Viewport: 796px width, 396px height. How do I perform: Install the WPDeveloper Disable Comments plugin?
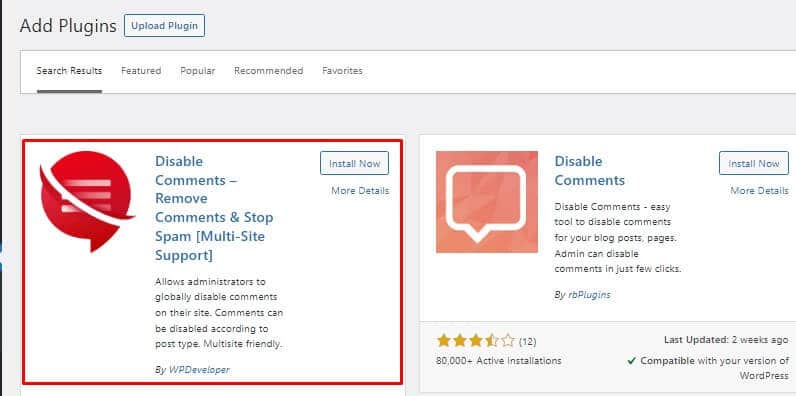[354, 163]
